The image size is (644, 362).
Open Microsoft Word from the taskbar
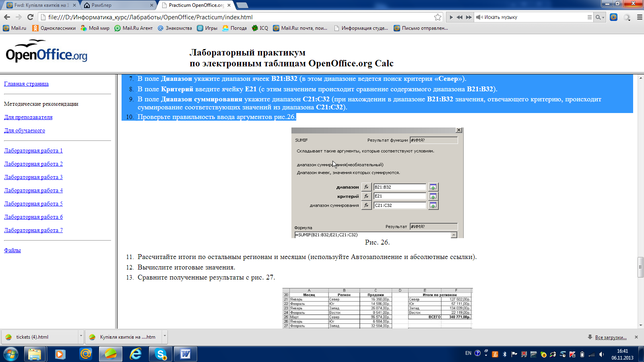(186, 354)
